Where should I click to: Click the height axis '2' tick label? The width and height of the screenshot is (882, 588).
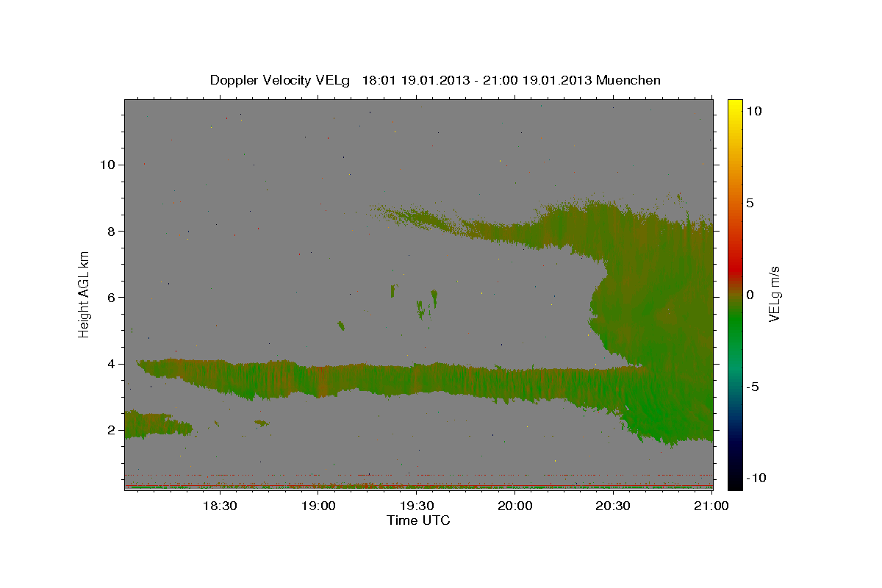pyautogui.click(x=112, y=430)
